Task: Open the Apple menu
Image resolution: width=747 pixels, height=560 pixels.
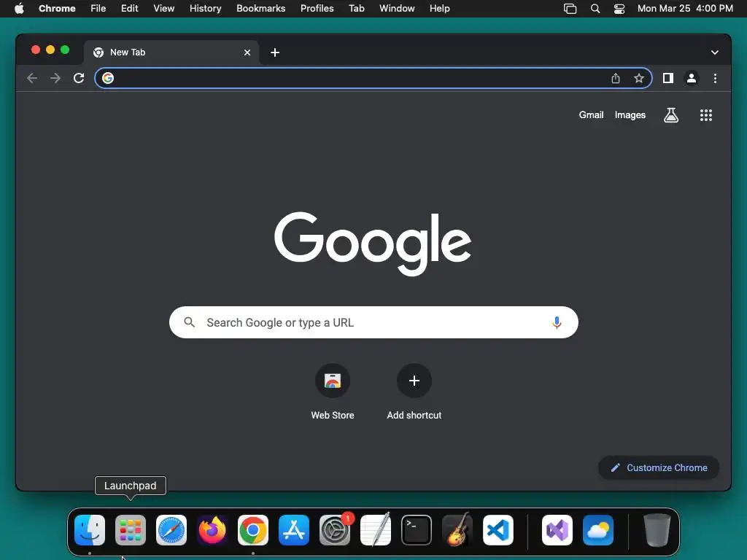Action: pos(19,9)
